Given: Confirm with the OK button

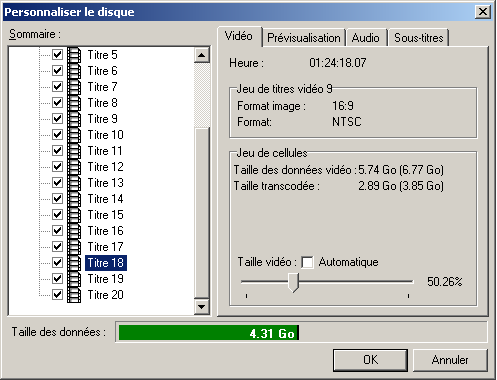Looking at the screenshot, I should pos(370,360).
